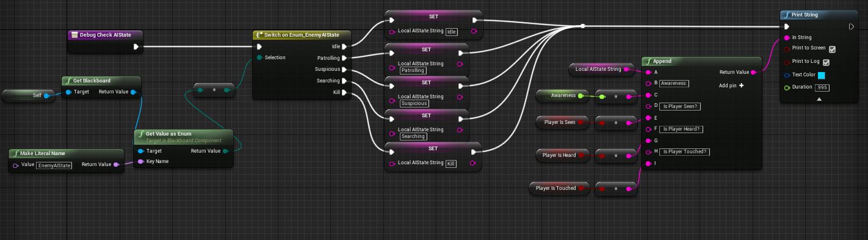Image resolution: width=868 pixels, height=240 pixels.
Task: Edit the SET node value 'Patrolling'
Action: click(x=413, y=70)
